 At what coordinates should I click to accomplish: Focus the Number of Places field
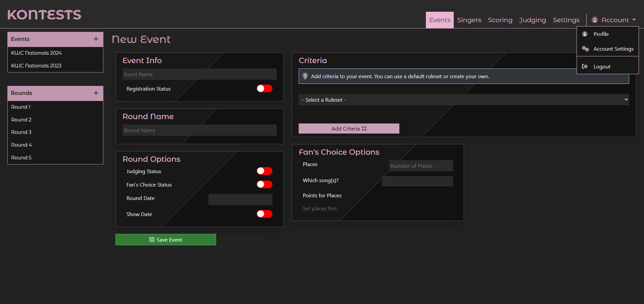point(421,166)
